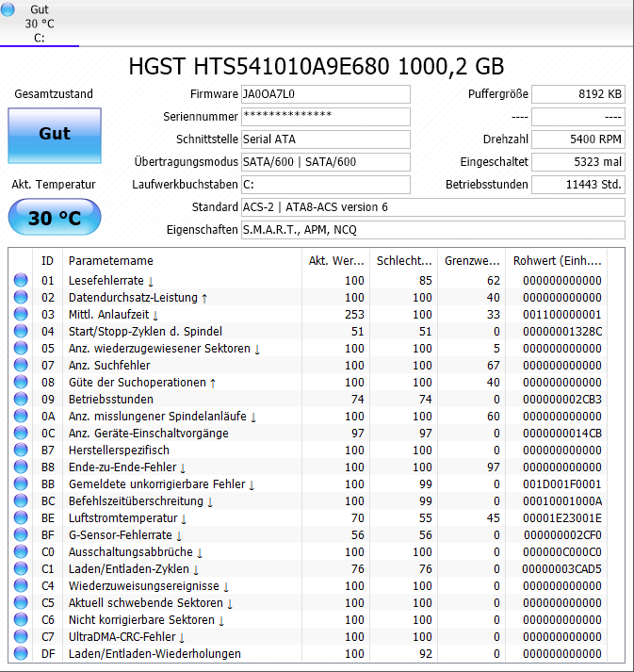Click the Akt. Wer... column header
Image resolution: width=634 pixels, height=672 pixels.
336,260
